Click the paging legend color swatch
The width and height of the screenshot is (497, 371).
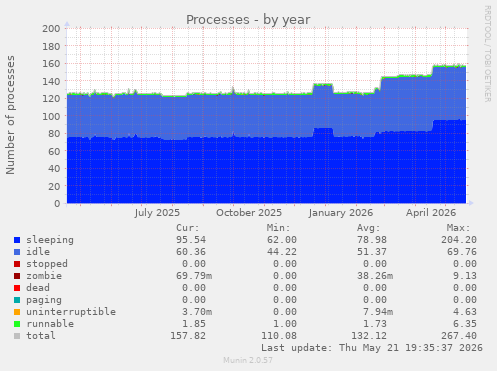click(x=17, y=300)
